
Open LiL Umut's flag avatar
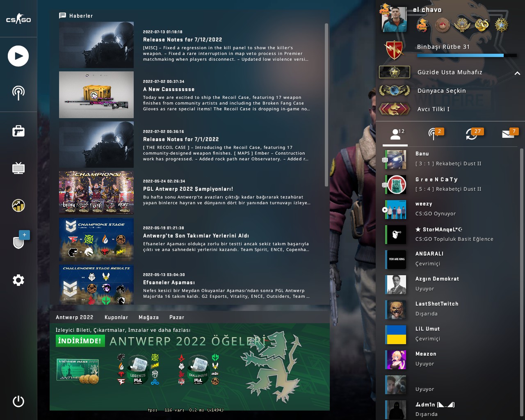point(396,335)
